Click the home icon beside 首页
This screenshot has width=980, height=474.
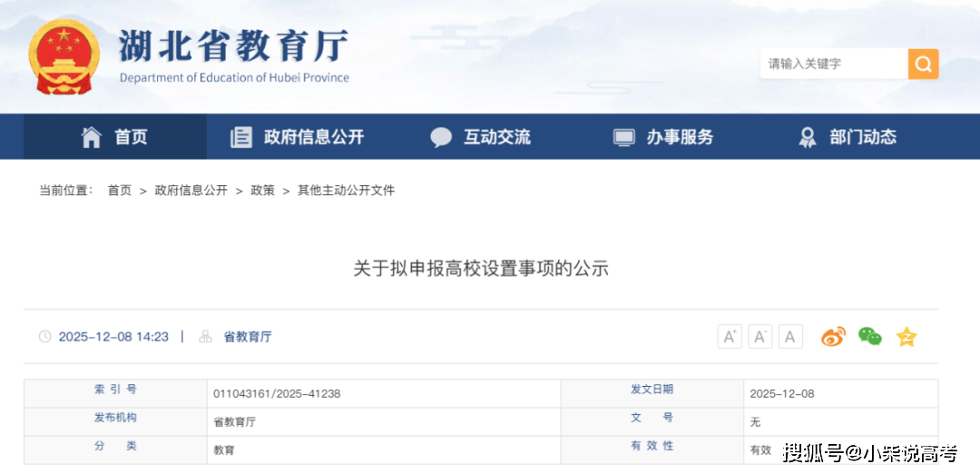click(92, 137)
